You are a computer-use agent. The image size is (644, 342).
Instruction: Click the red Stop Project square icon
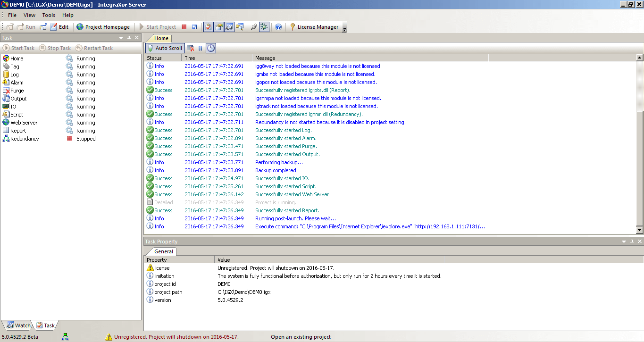[x=184, y=27]
